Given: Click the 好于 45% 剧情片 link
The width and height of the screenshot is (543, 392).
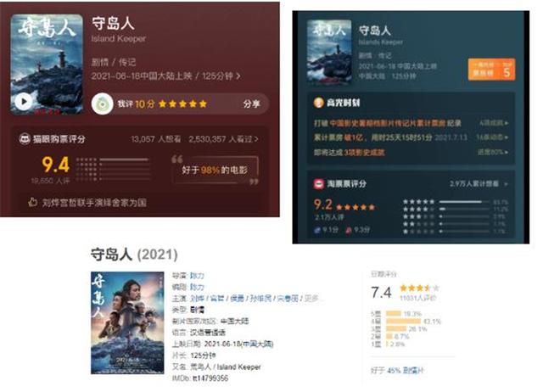Looking at the screenshot, I should [397, 371].
